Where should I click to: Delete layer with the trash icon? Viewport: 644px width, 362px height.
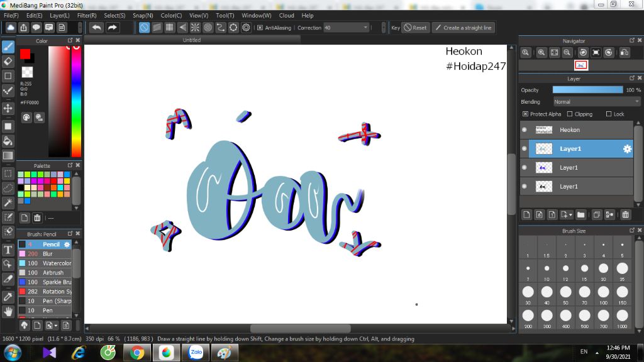tap(625, 215)
